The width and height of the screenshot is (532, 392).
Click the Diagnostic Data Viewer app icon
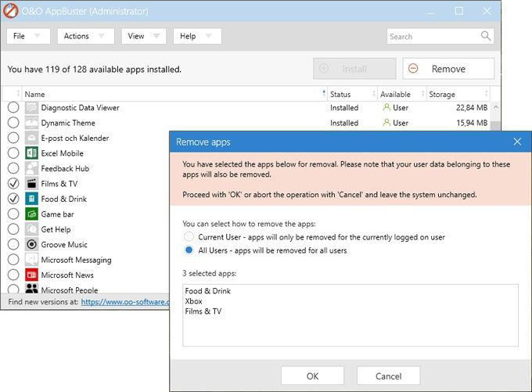[x=31, y=108]
